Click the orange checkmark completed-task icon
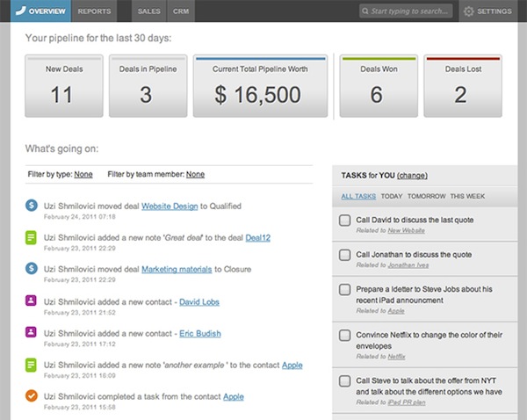This screenshot has height=420, width=527. 31,396
